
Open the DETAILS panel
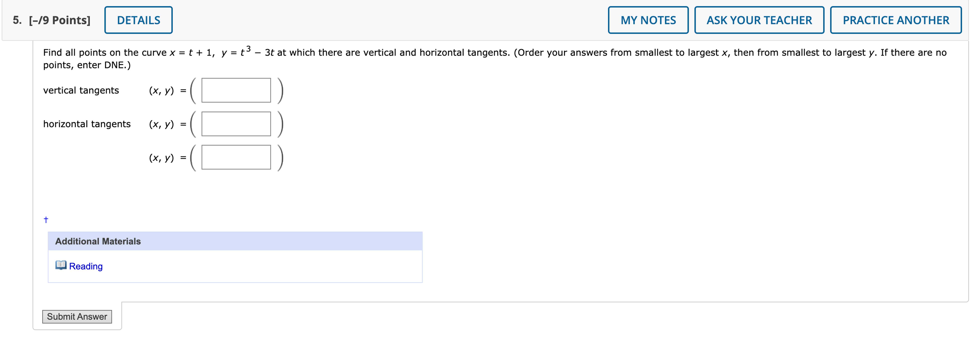(138, 20)
